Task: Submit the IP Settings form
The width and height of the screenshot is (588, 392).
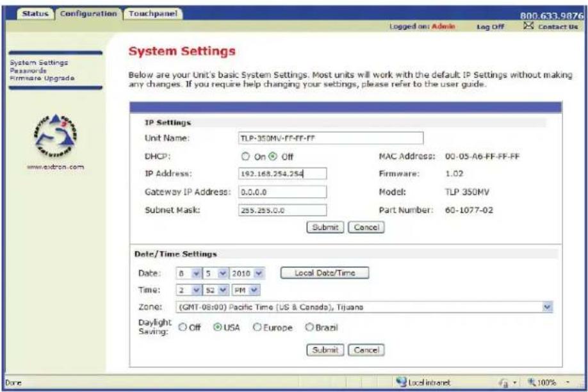Action: point(325,227)
